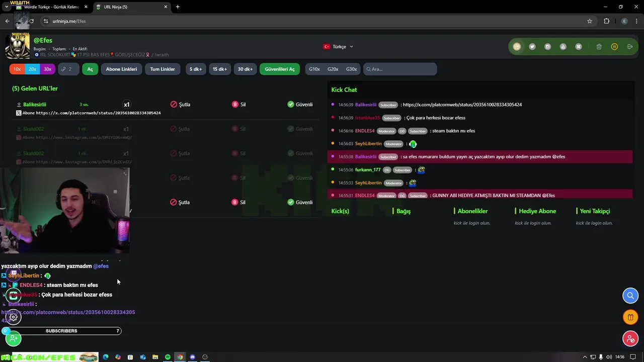The width and height of the screenshot is (644, 362).
Task: Click the Aç button
Action: point(90,69)
